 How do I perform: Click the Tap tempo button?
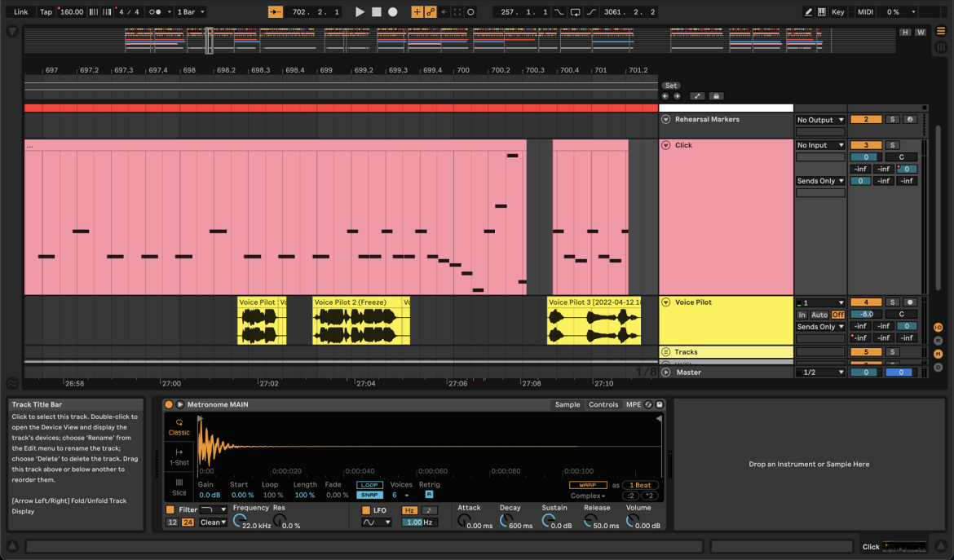46,11
